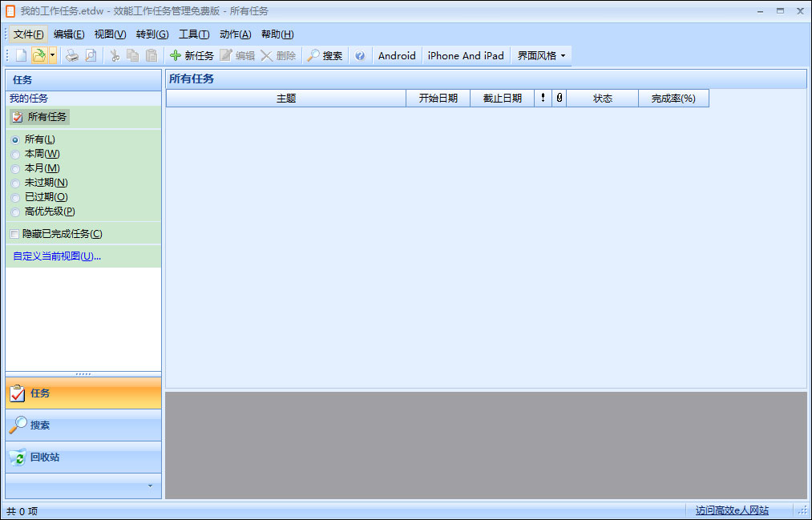Click the attachment paperclip column header
Image resolution: width=812 pixels, height=520 pixels.
560,99
